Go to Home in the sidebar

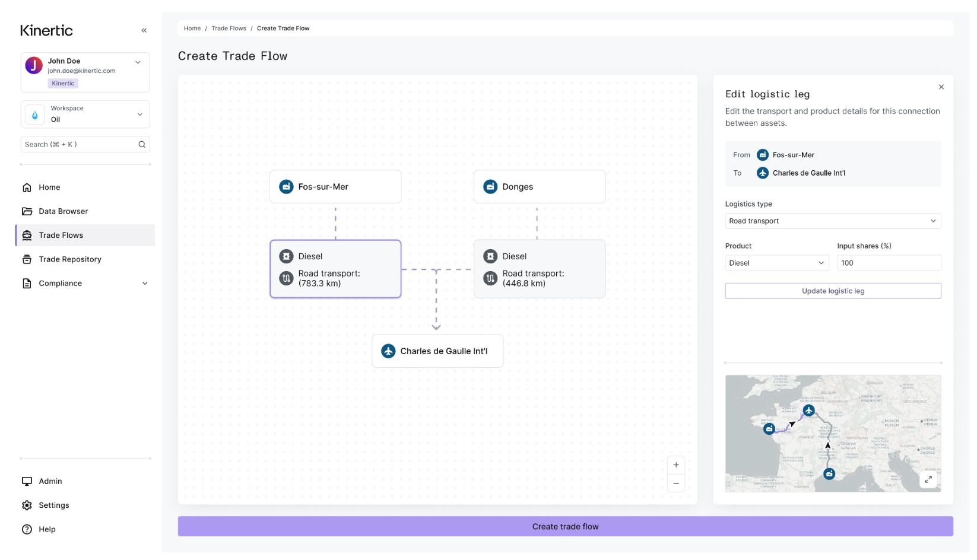tap(85, 187)
